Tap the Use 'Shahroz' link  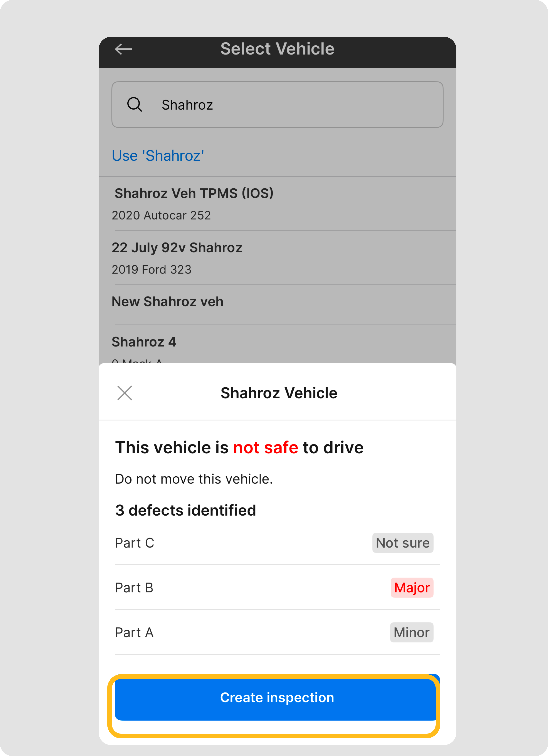158,156
